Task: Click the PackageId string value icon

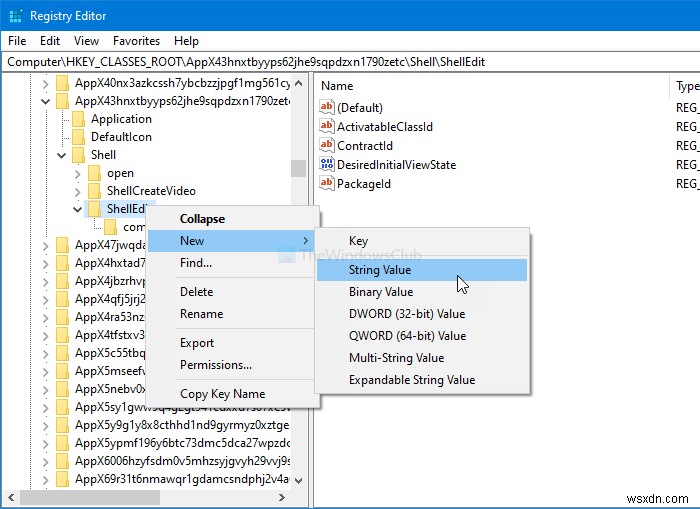Action: pyautogui.click(x=327, y=184)
